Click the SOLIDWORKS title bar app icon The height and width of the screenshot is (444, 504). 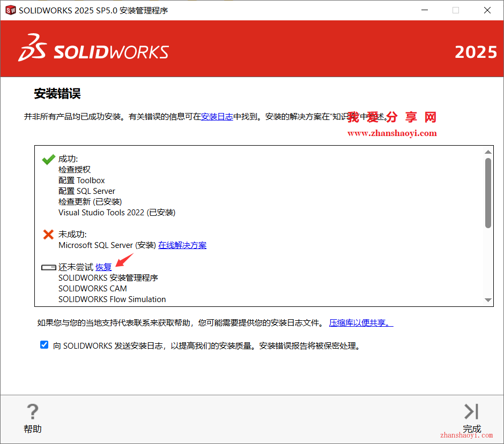click(11, 10)
